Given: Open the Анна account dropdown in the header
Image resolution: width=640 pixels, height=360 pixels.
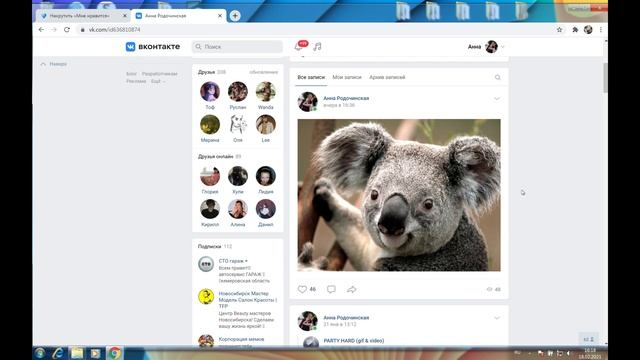Looking at the screenshot, I should [x=487, y=47].
